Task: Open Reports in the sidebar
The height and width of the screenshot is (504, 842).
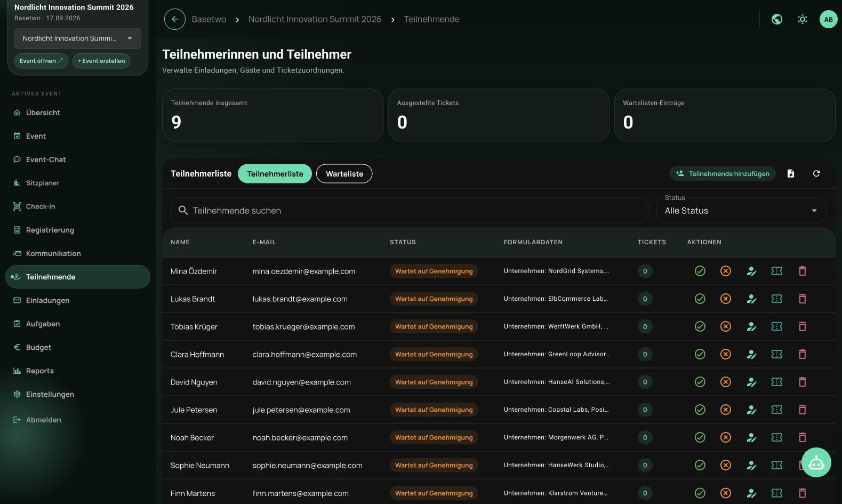Action: point(78,371)
